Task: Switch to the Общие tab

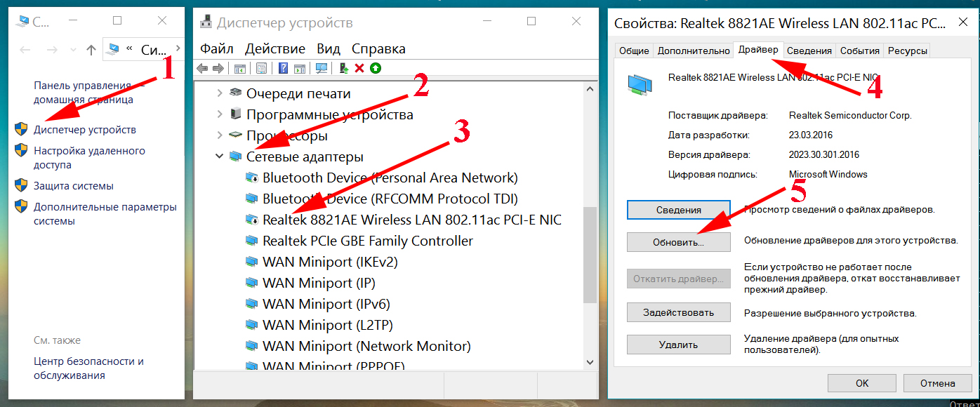Action: coord(634,51)
